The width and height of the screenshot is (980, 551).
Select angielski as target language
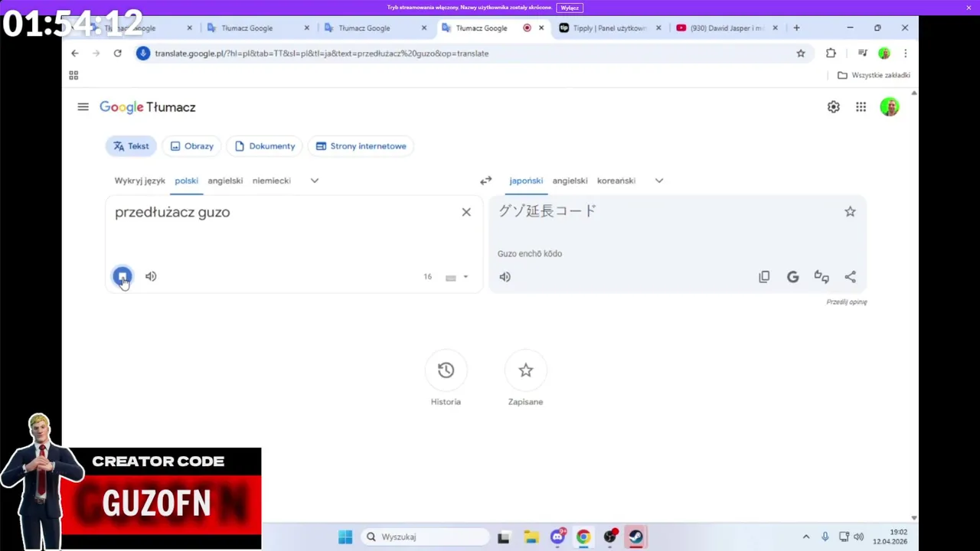tap(570, 181)
